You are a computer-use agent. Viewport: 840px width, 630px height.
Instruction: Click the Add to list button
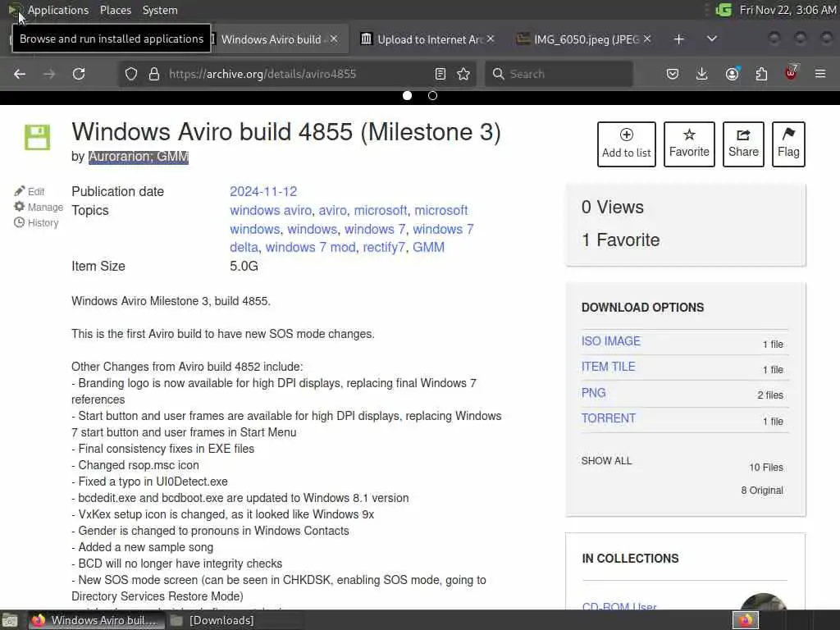626,144
